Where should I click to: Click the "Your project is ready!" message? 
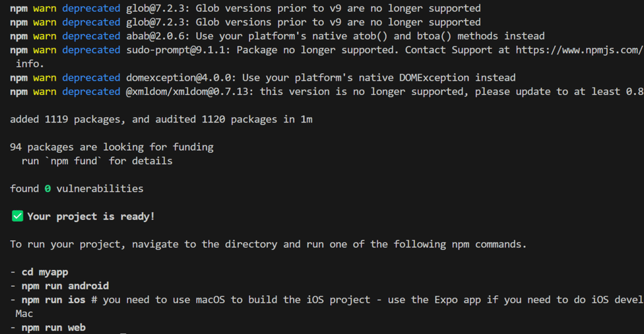click(x=91, y=216)
